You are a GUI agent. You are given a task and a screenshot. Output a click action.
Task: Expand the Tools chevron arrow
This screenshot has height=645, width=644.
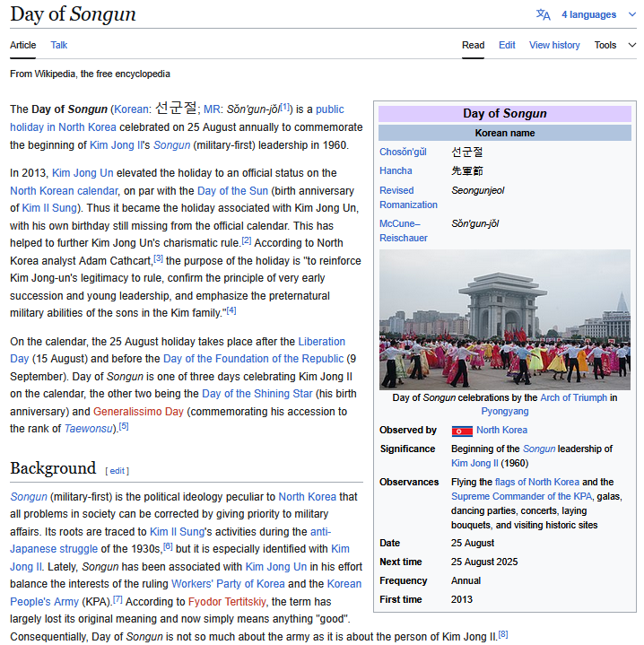[632, 45]
